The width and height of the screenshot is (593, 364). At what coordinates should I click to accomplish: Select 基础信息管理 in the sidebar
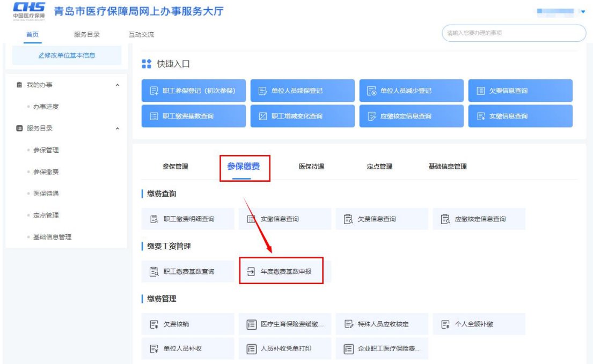pyautogui.click(x=52, y=237)
